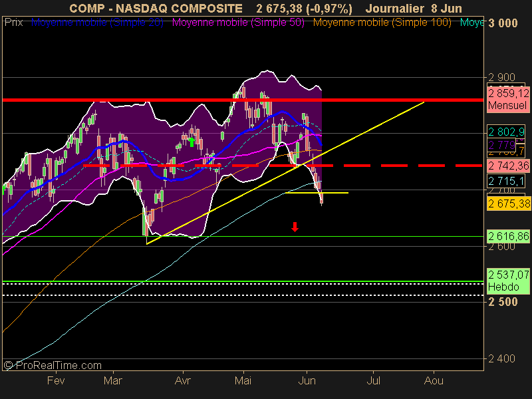Click the 'Jun' month on time axis
Image resolution: width=532 pixels, height=399 pixels.
307,380
